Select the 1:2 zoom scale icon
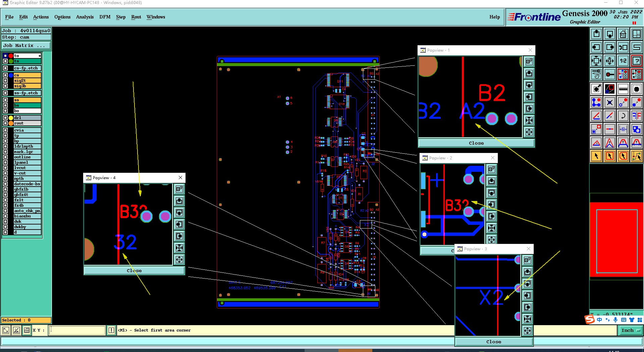644x352 pixels. 623,61
